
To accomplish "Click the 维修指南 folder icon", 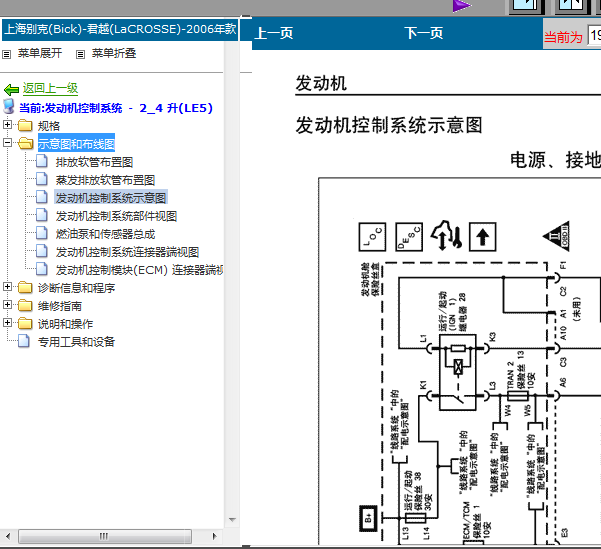I will (x=25, y=305).
